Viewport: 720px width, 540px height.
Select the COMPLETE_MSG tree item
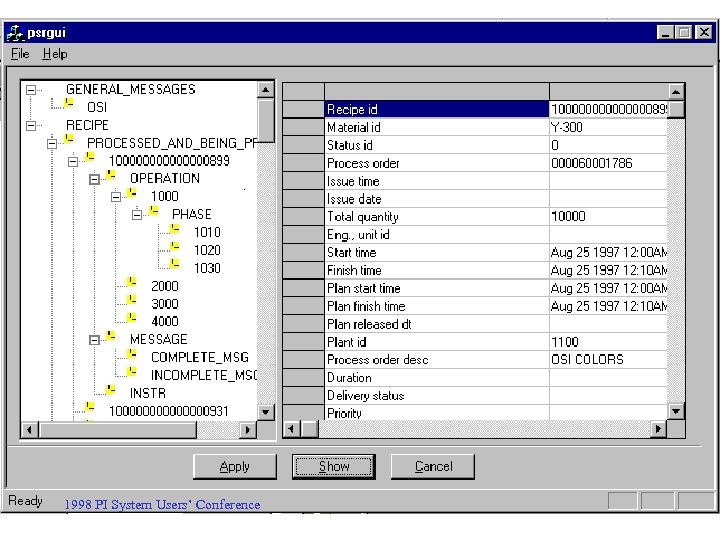pos(200,358)
